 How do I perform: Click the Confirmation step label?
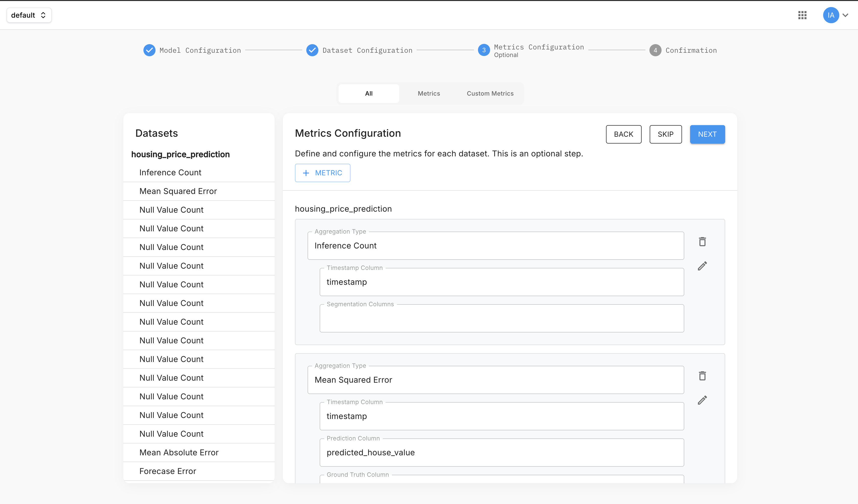click(691, 50)
